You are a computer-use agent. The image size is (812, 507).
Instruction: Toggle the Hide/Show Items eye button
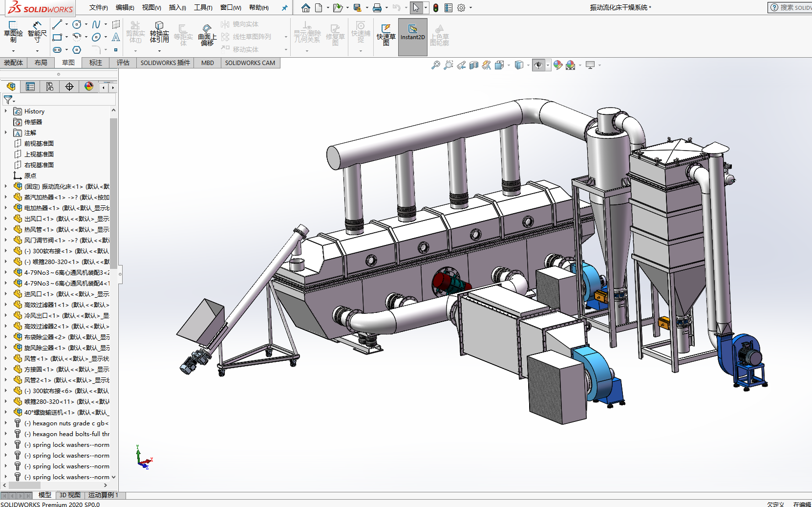[x=538, y=65]
